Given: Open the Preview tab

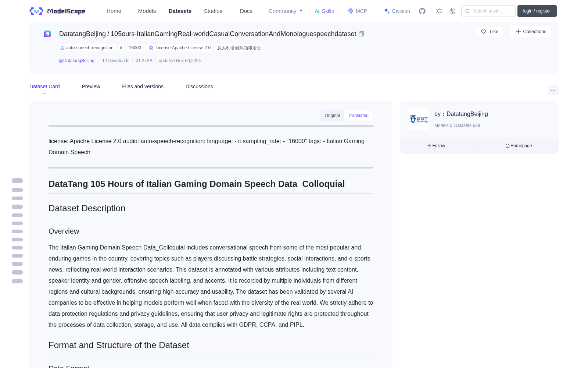Looking at the screenshot, I should tap(91, 86).
